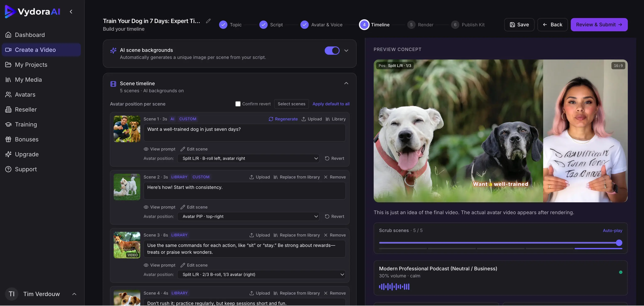This screenshot has height=306, width=644.
Task: Regenerate Scene 1 background
Action: pyautogui.click(x=283, y=119)
